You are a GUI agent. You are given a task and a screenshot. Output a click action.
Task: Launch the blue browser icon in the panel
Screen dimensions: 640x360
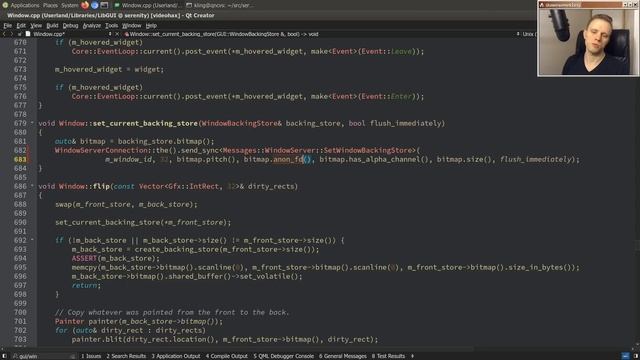point(95,5)
